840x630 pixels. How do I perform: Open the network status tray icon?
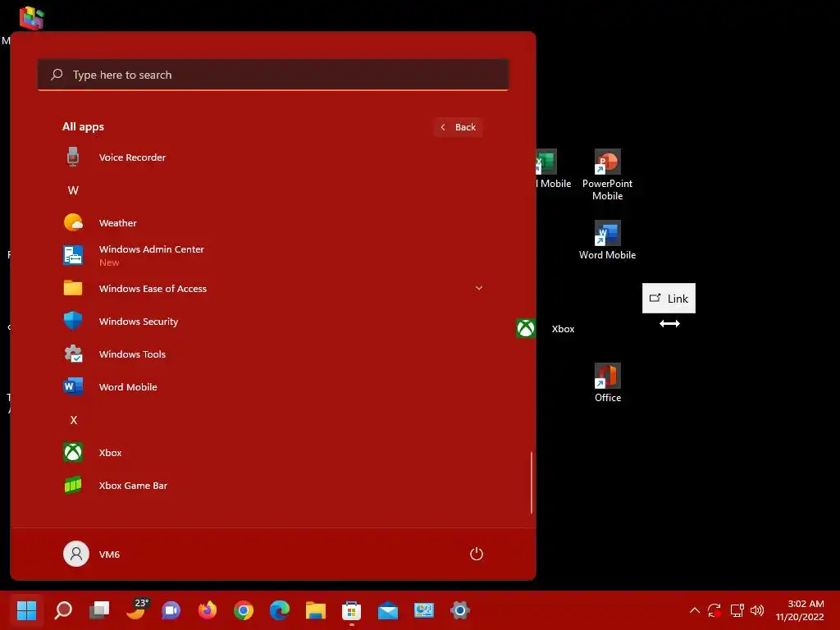tap(737, 610)
